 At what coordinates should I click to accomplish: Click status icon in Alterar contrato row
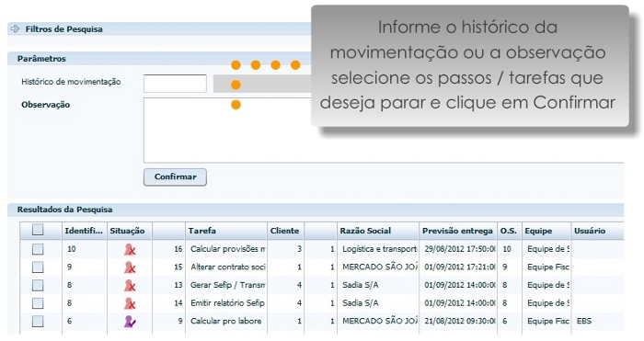click(x=130, y=267)
